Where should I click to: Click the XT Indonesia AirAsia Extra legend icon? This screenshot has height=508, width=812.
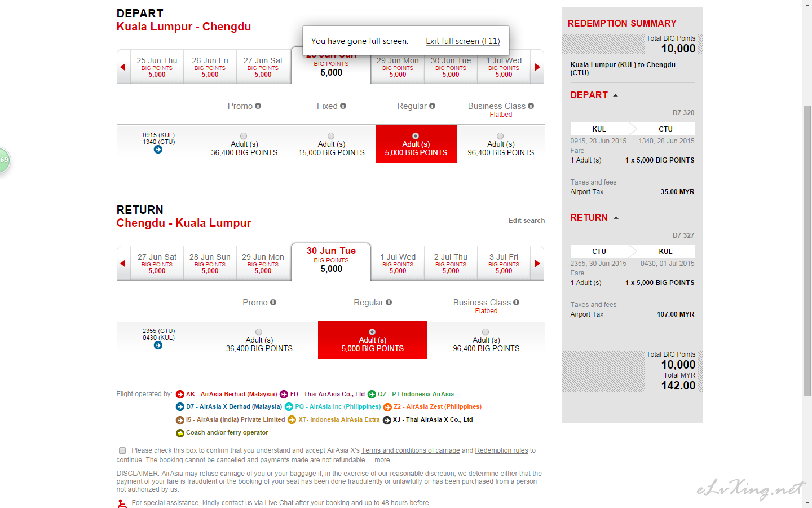(292, 420)
